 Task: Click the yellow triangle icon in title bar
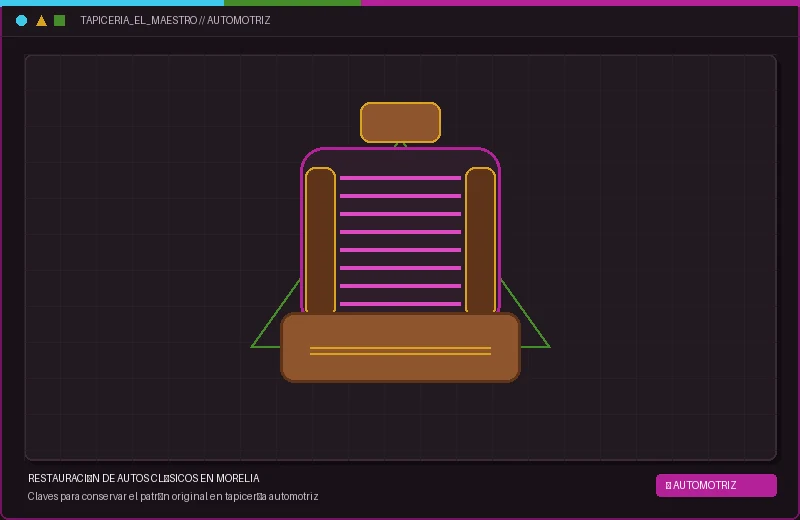[41, 20]
